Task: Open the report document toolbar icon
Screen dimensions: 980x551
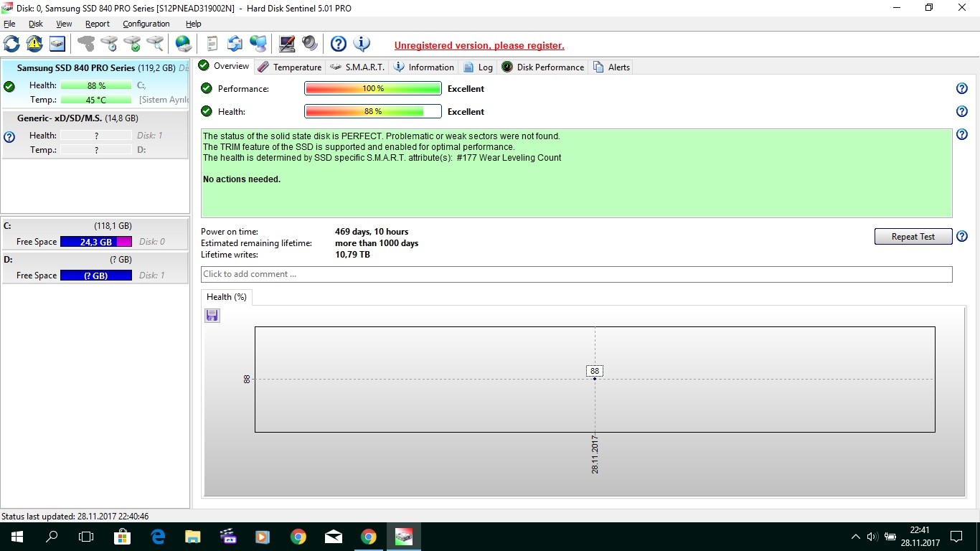Action: click(x=212, y=44)
